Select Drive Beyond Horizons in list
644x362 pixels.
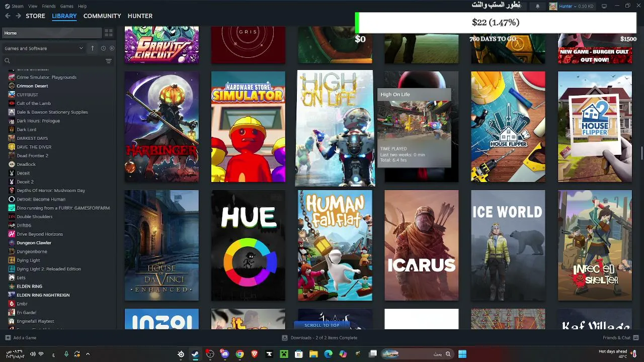click(40, 234)
